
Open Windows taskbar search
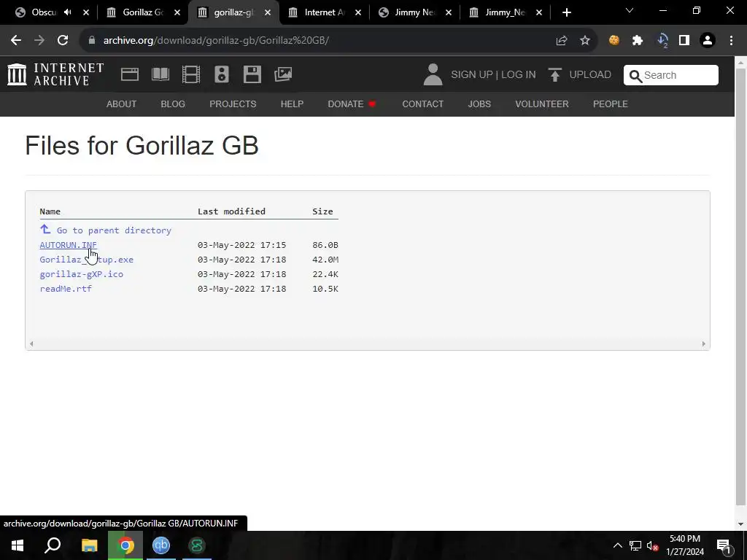pyautogui.click(x=53, y=545)
